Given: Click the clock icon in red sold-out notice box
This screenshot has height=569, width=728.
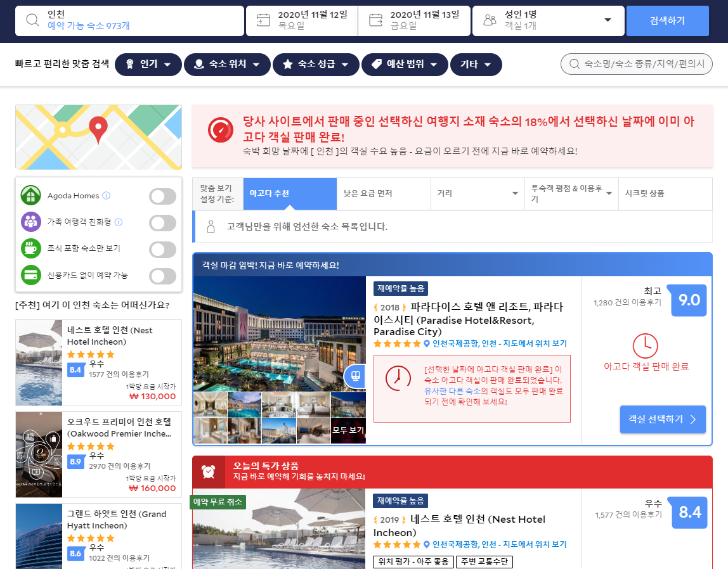Looking at the screenshot, I should [398, 378].
